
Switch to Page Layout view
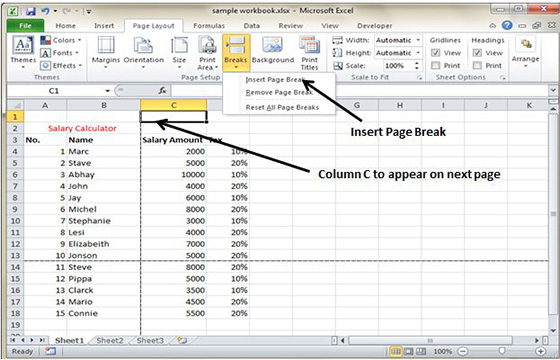coord(408,351)
